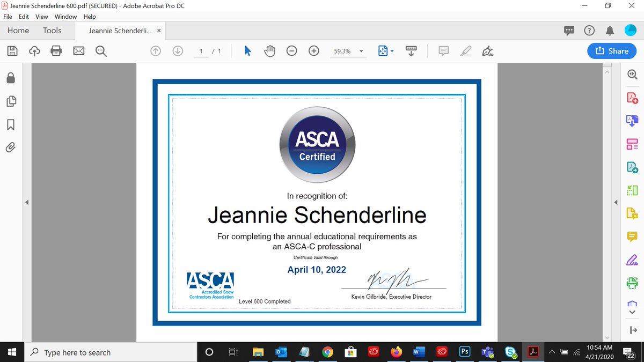This screenshot has width=644, height=362.
Task: Zoom in with the plus button
Action: pos(314,51)
